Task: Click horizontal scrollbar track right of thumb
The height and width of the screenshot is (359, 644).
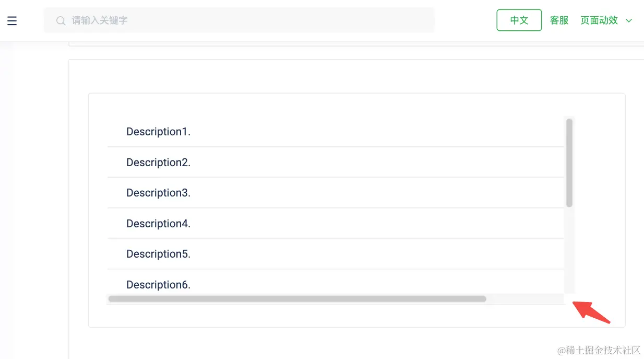Action: coord(525,299)
